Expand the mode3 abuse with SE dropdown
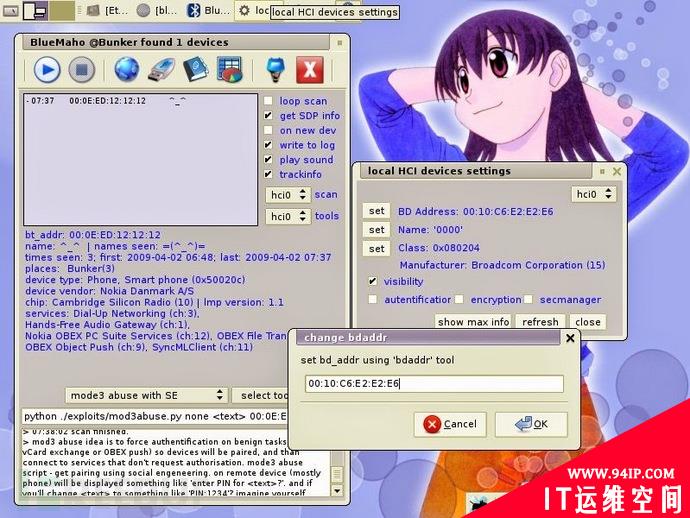 pyautogui.click(x=147, y=395)
